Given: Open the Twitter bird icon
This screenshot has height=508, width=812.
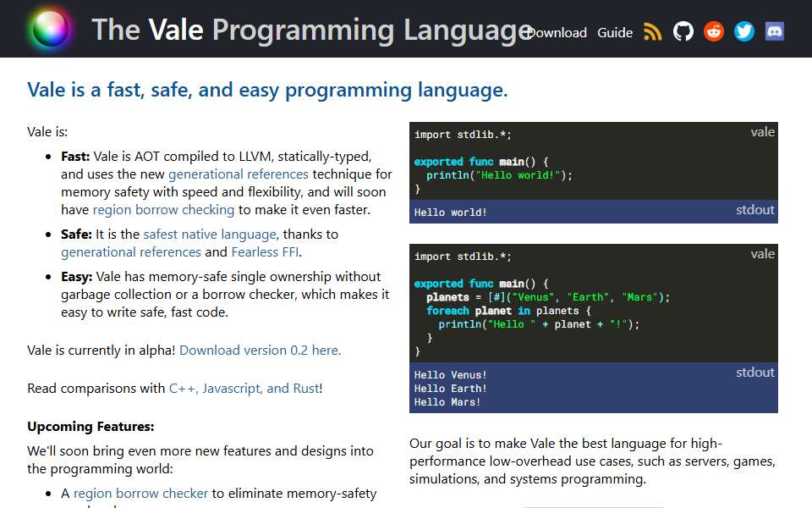Looking at the screenshot, I should pos(744,31).
